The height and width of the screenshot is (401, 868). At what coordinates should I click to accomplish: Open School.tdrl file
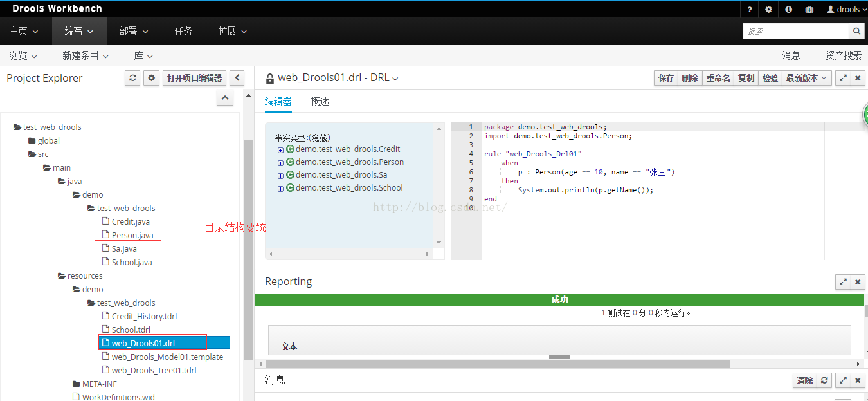tap(127, 330)
